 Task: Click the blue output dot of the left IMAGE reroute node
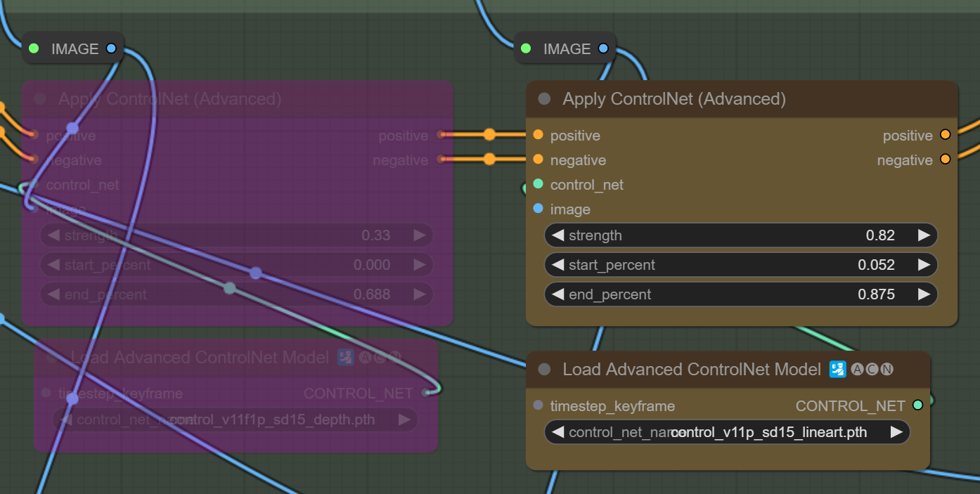click(110, 48)
